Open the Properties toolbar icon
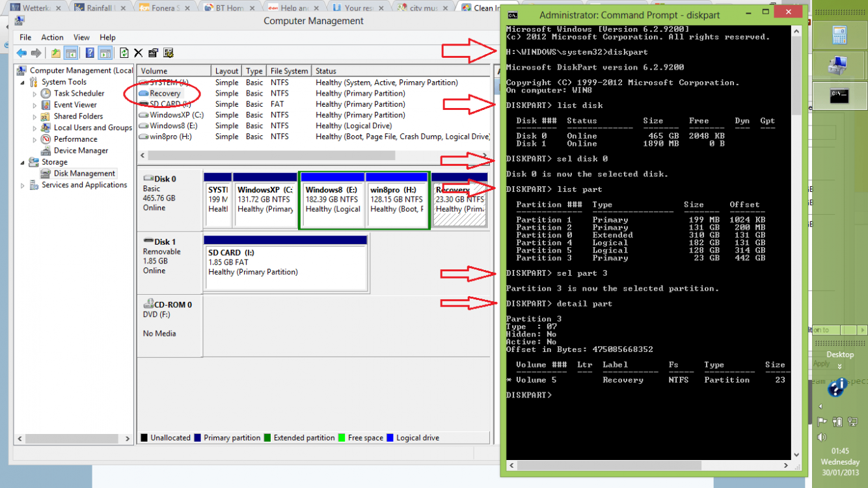Screen dimensions: 868x488 click(x=153, y=53)
